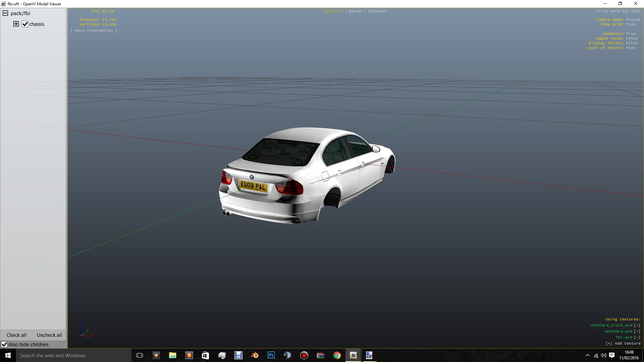Click Add texture link

pos(623,343)
